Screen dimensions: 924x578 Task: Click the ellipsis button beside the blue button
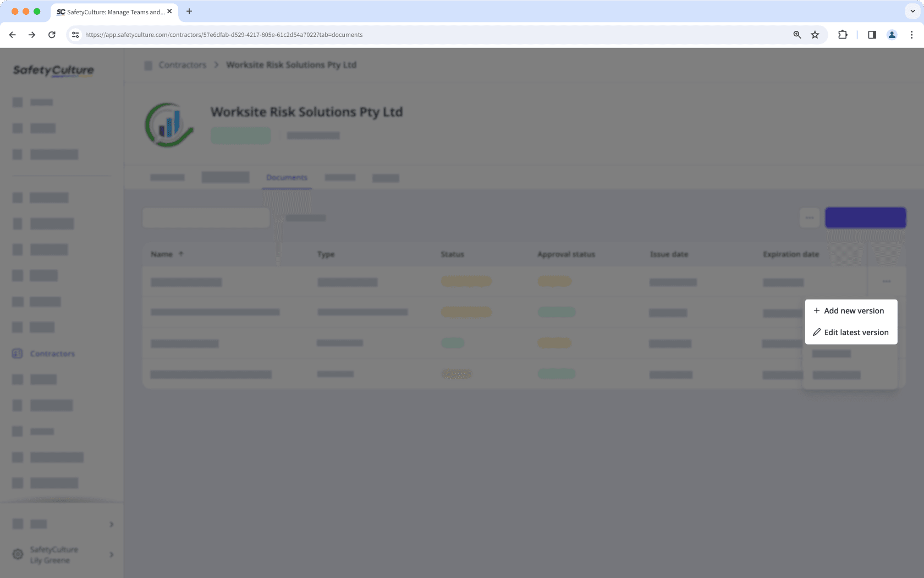click(x=809, y=217)
